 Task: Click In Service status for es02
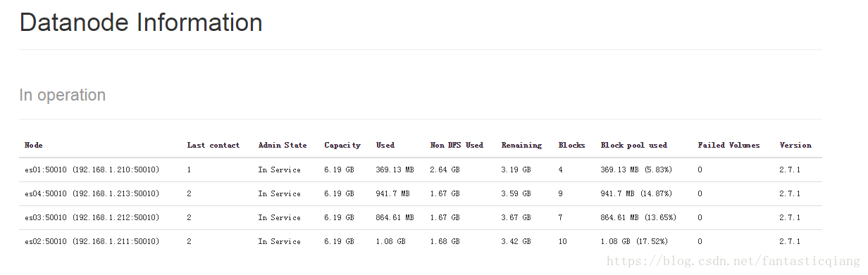pos(279,241)
